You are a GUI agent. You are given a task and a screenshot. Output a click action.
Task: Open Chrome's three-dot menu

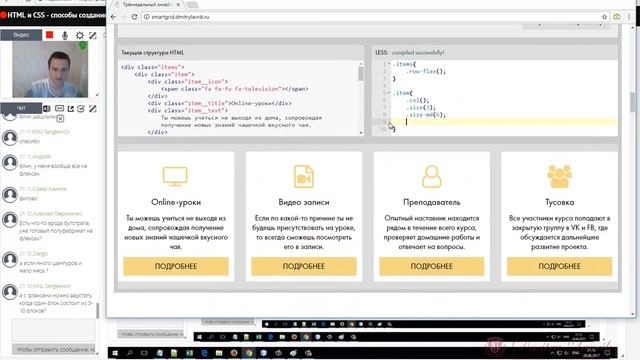629,17
